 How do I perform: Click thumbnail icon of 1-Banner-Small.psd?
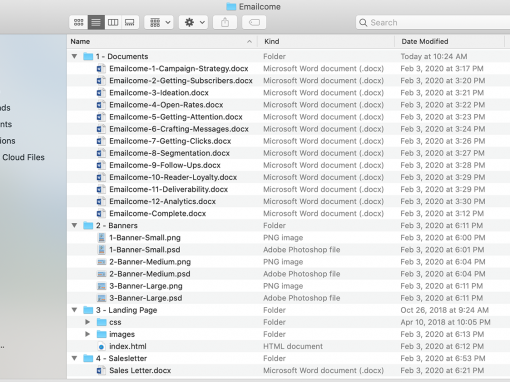(101, 250)
